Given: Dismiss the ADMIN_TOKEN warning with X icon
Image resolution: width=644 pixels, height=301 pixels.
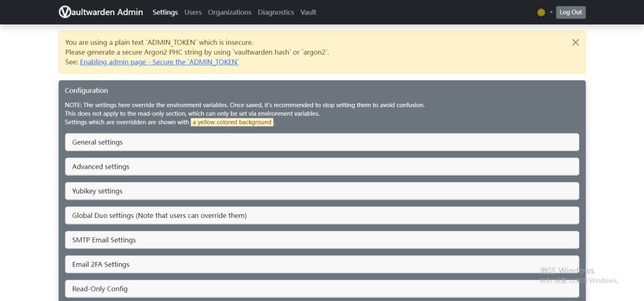Looking at the screenshot, I should 575,42.
